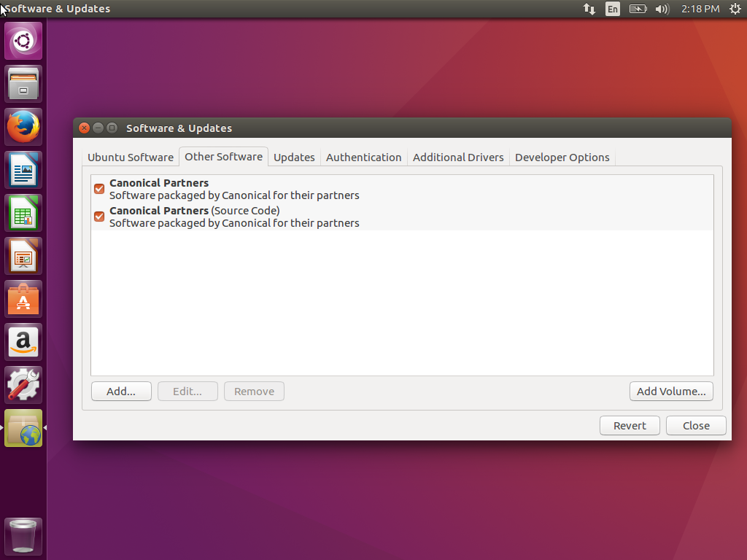Click the Add... button

tap(121, 392)
